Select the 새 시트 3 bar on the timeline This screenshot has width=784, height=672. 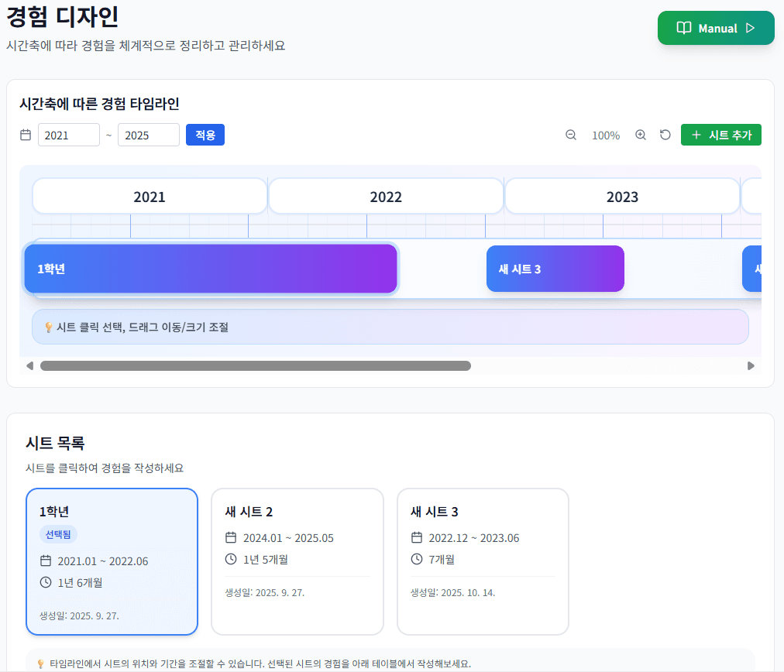[555, 268]
